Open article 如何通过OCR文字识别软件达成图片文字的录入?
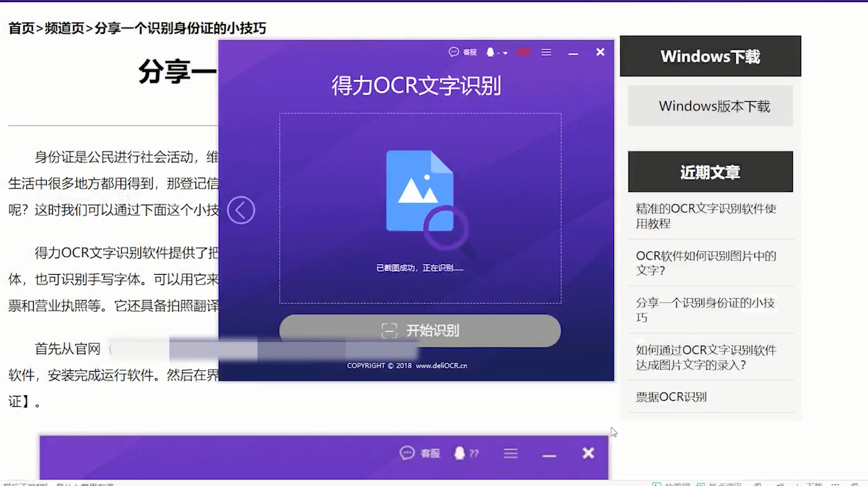 coord(706,357)
